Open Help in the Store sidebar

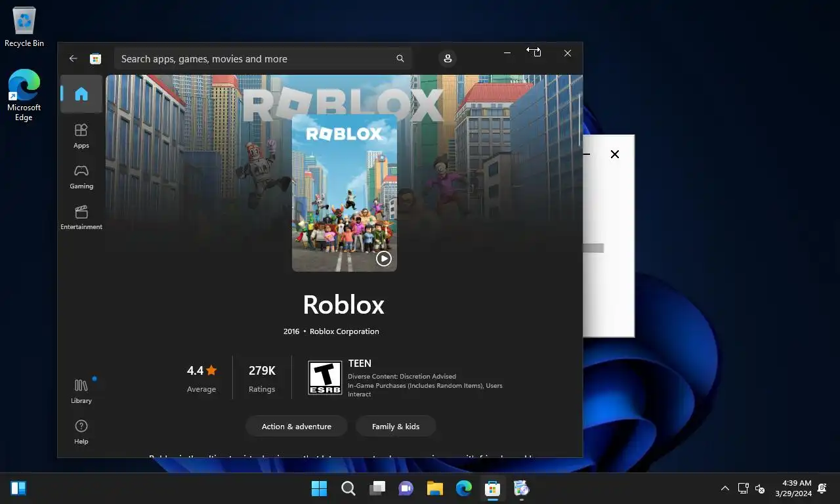(81, 432)
